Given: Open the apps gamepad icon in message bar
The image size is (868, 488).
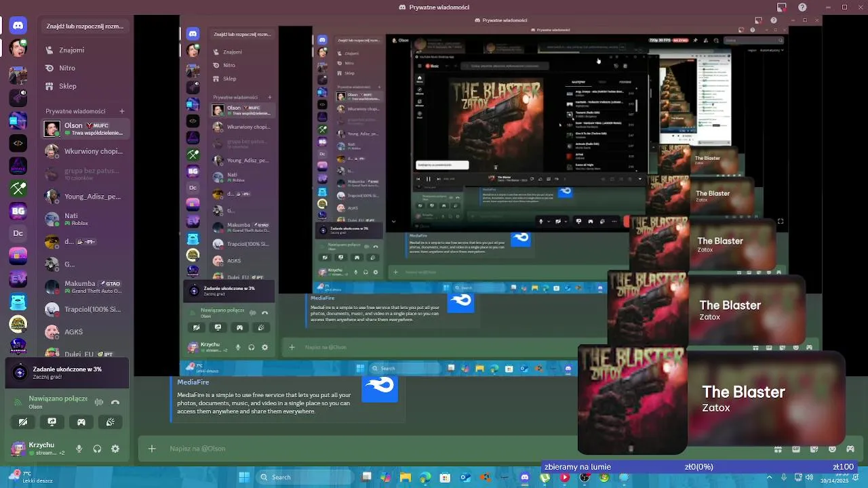Looking at the screenshot, I should (x=850, y=449).
